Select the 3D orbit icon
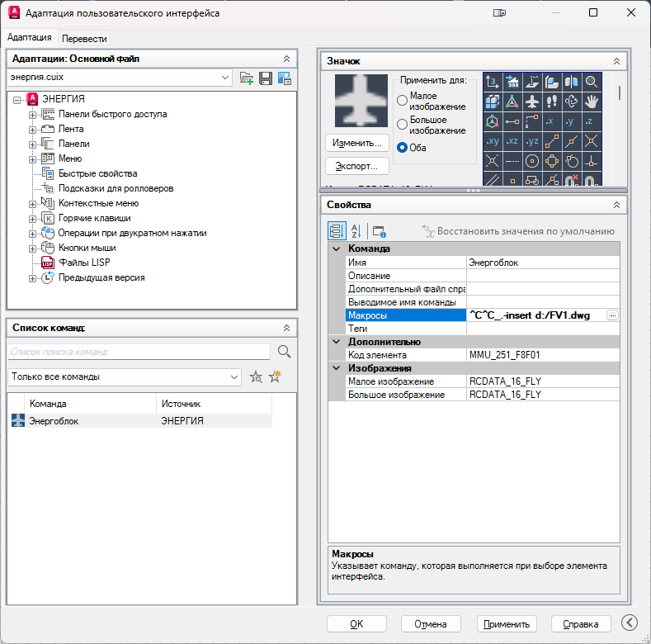Screen dimensions: 651x644 tap(572, 102)
